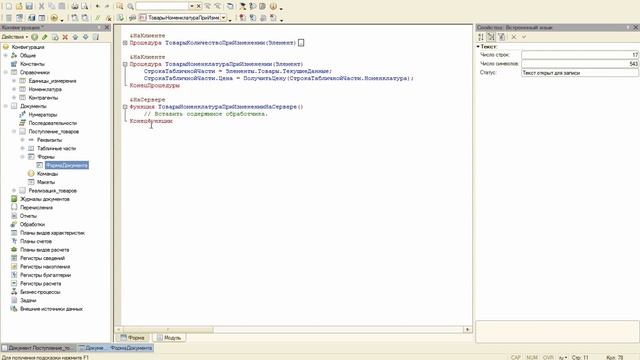Select Регистры накопления in the tree
Screen dimensions: 640x360
tap(45, 267)
